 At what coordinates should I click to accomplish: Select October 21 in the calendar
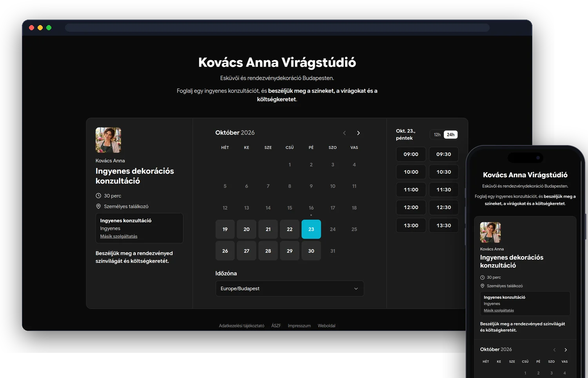(268, 229)
